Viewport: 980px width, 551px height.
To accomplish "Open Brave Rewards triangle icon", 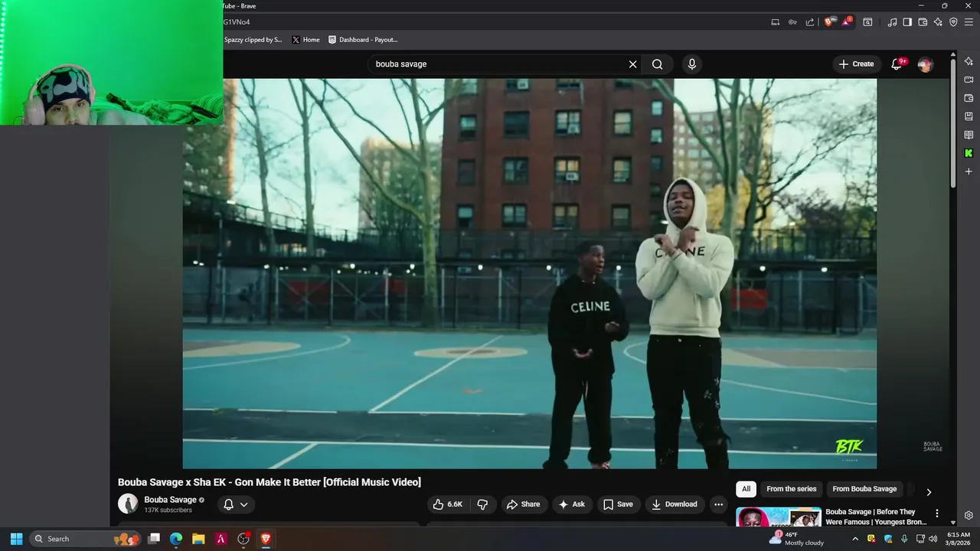I will click(847, 22).
